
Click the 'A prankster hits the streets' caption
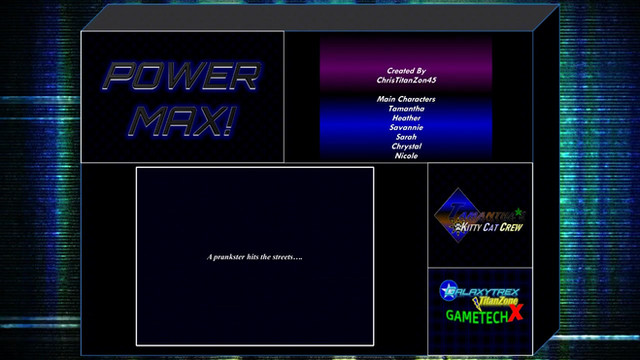(255, 257)
